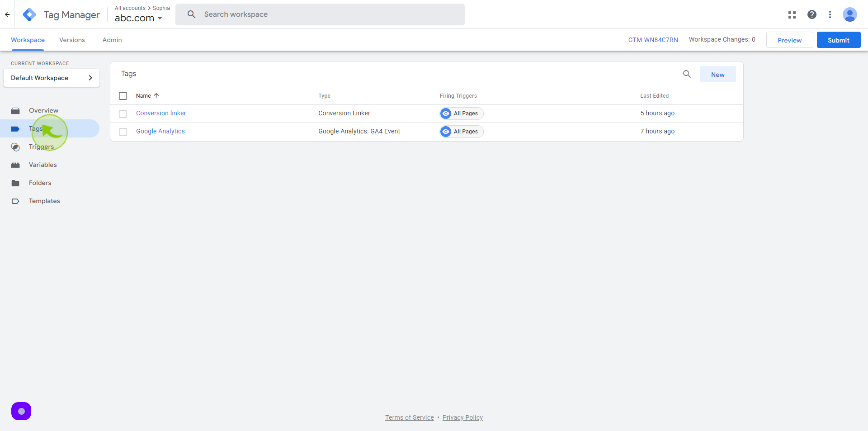Image resolution: width=868 pixels, height=431 pixels.
Task: Click the All accounts breadcrumb link
Action: coord(130,8)
